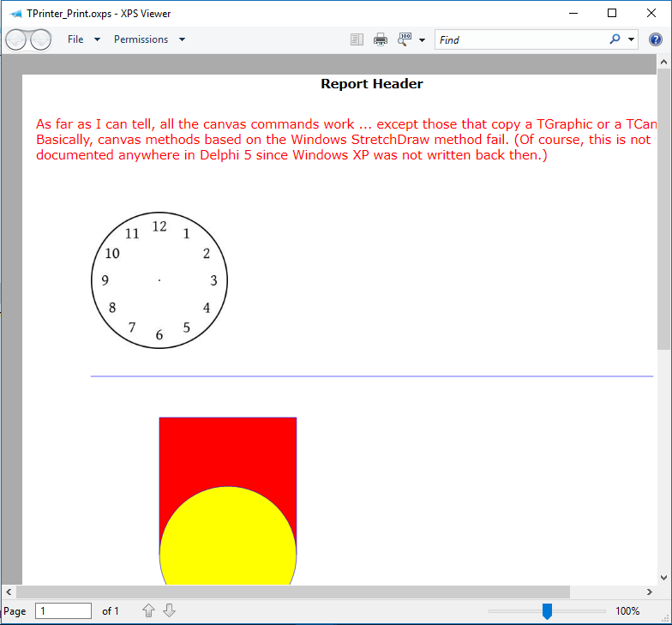Focus the Find search box

(x=520, y=39)
